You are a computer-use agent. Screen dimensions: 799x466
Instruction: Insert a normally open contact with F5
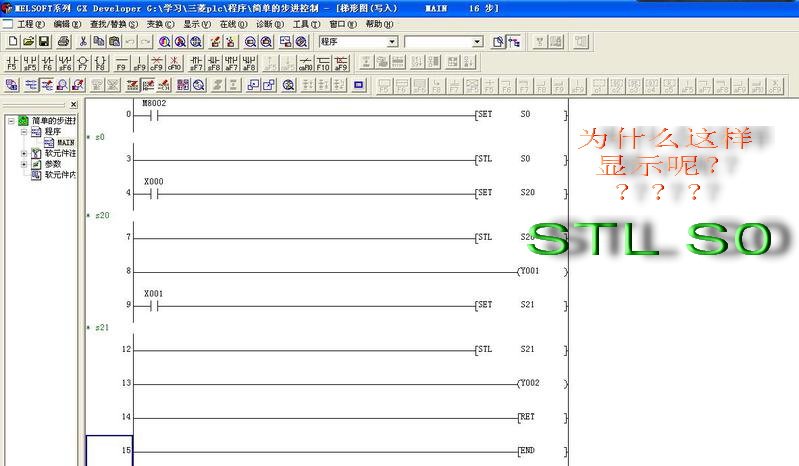(12, 63)
